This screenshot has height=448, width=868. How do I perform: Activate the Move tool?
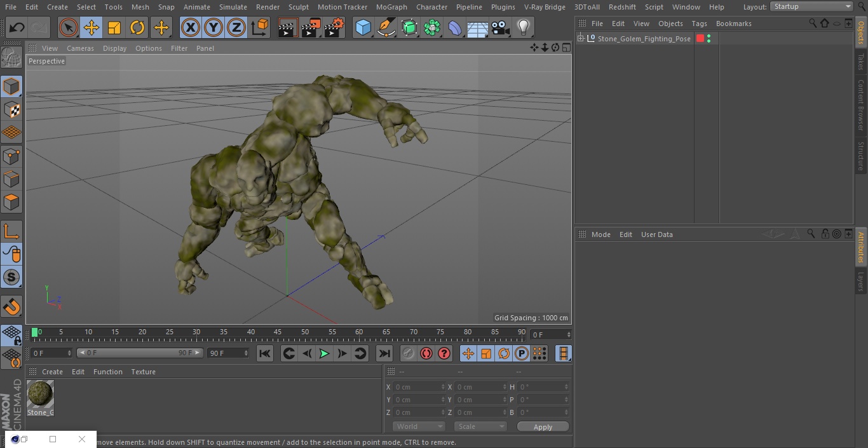[x=91, y=27]
